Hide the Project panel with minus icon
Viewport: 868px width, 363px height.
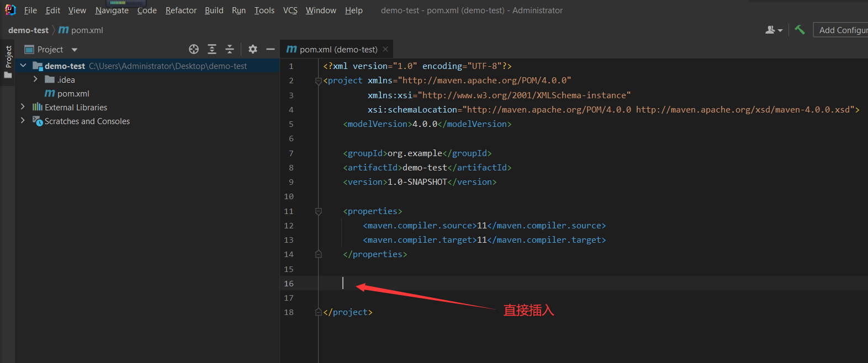point(271,49)
